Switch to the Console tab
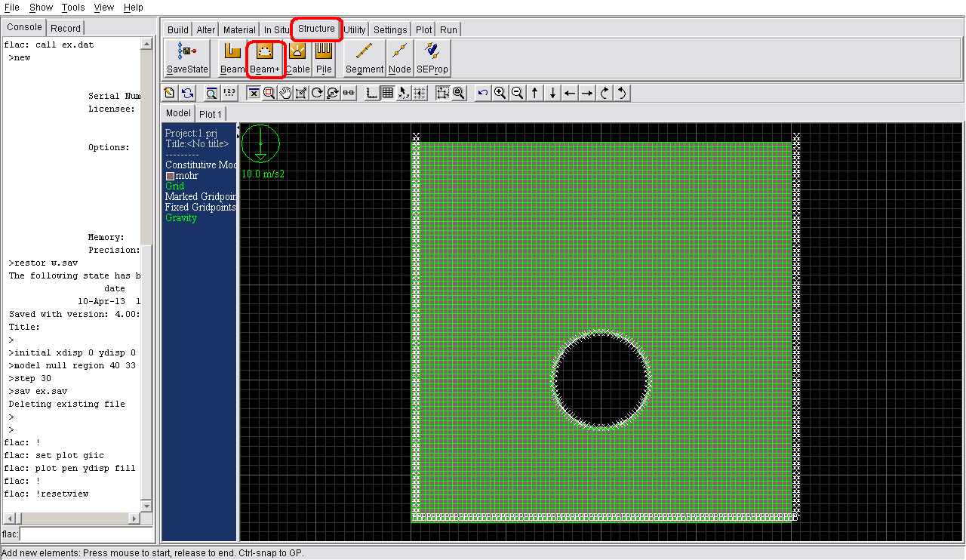Image resolution: width=966 pixels, height=560 pixels. tap(24, 27)
